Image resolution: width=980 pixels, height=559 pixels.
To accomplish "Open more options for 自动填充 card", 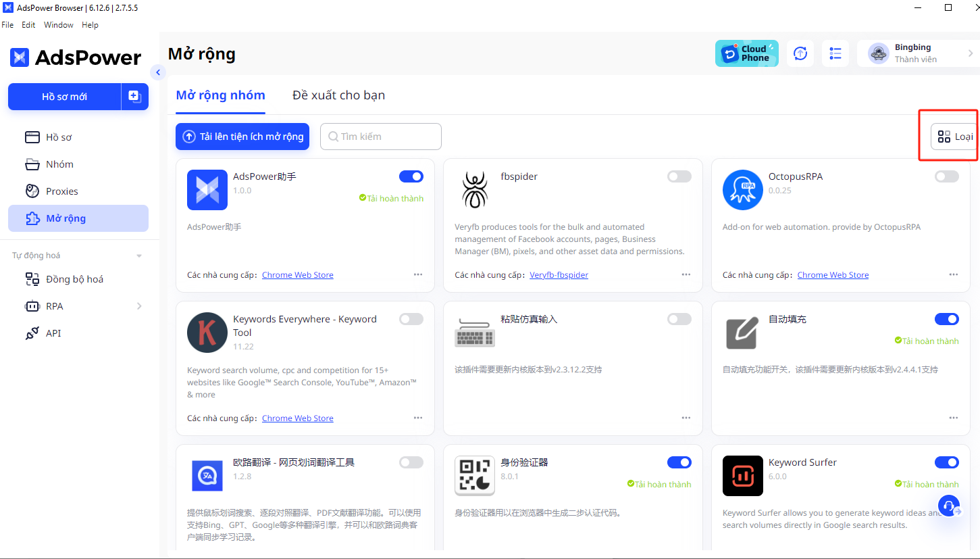I will click(x=954, y=418).
